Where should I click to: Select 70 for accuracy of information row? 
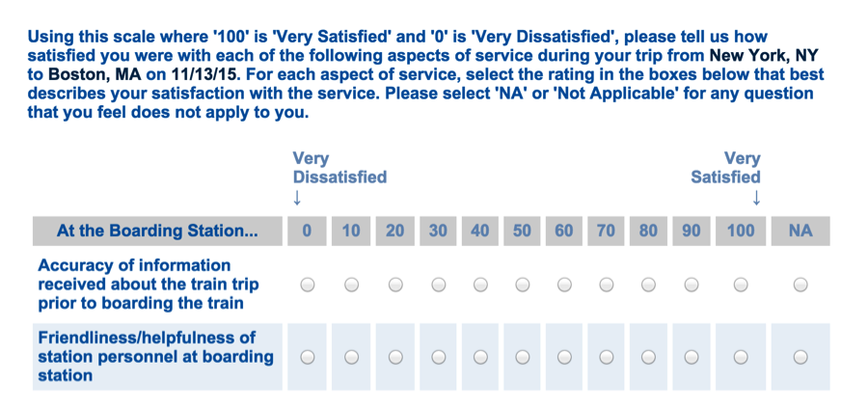click(x=606, y=285)
